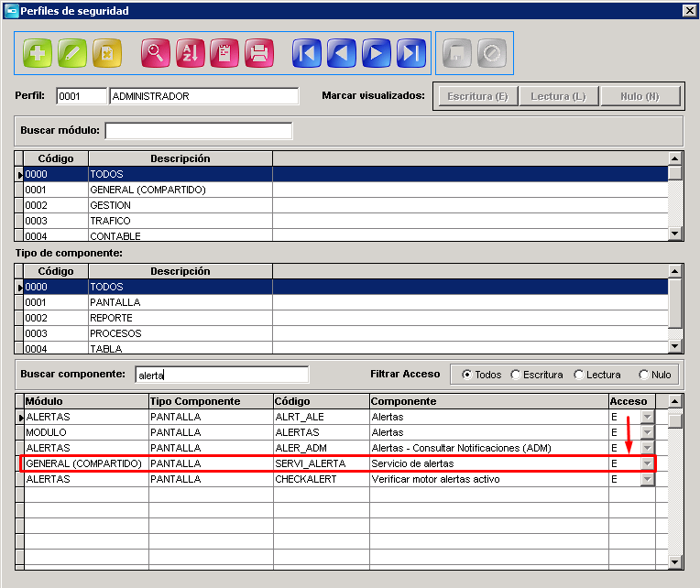Select the Escritura access filter radio

click(x=516, y=375)
